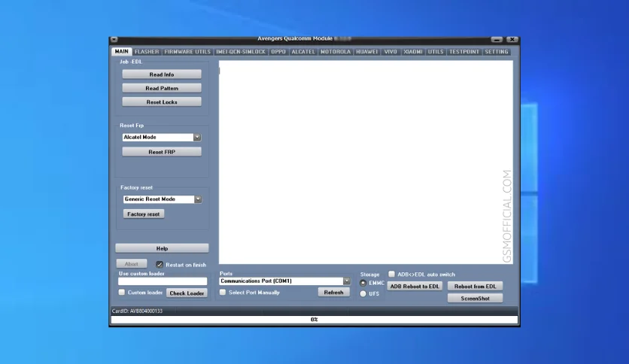629x364 pixels.
Task: Click the Abort button
Action: [x=131, y=264]
